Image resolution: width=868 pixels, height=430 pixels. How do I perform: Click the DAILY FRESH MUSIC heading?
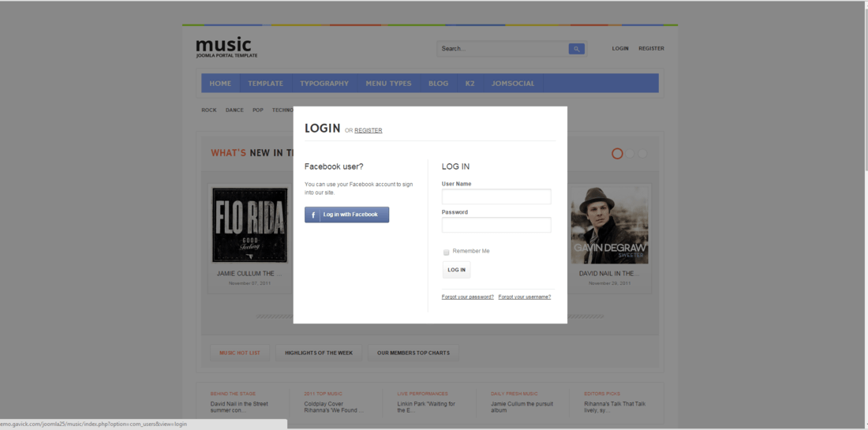[x=514, y=394]
